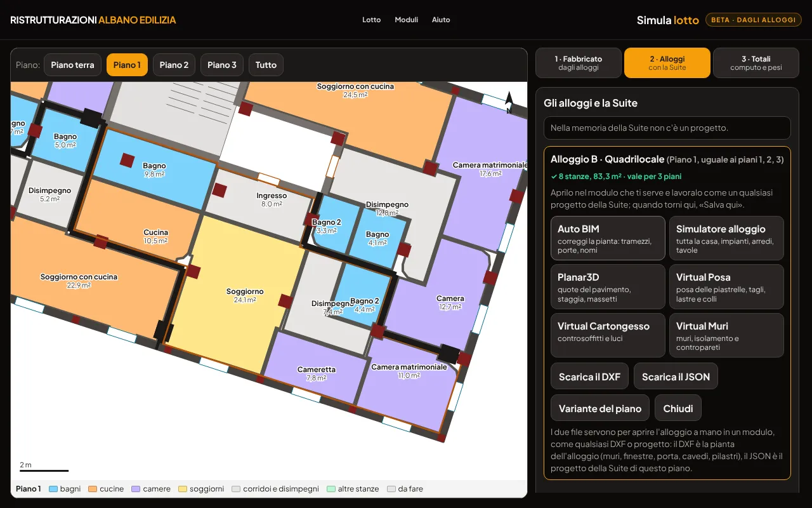Click the camere purple legend swatch
Screen dimensions: 812x508
136,489
